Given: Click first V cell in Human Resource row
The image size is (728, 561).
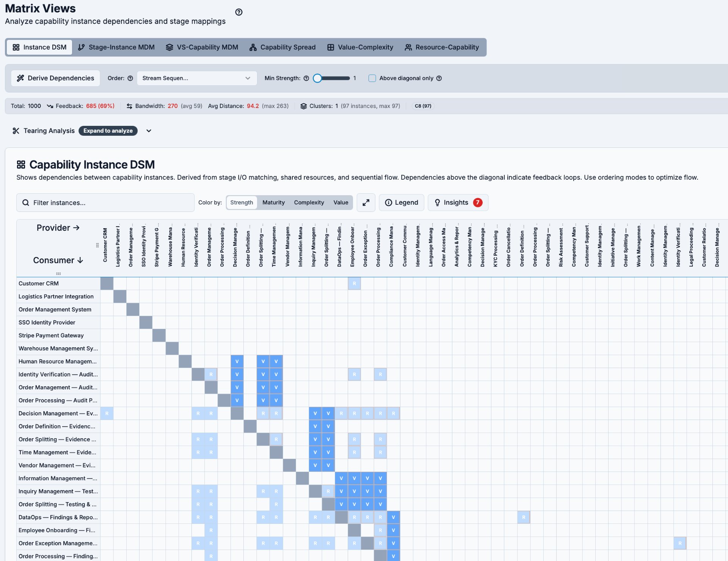Looking at the screenshot, I should point(237,361).
